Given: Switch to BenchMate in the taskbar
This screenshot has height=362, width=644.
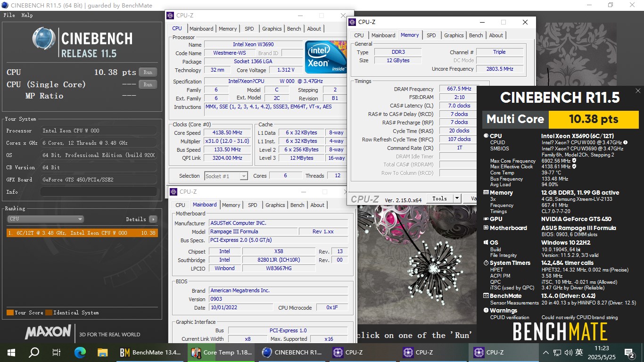Looking at the screenshot, I should [x=150, y=352].
